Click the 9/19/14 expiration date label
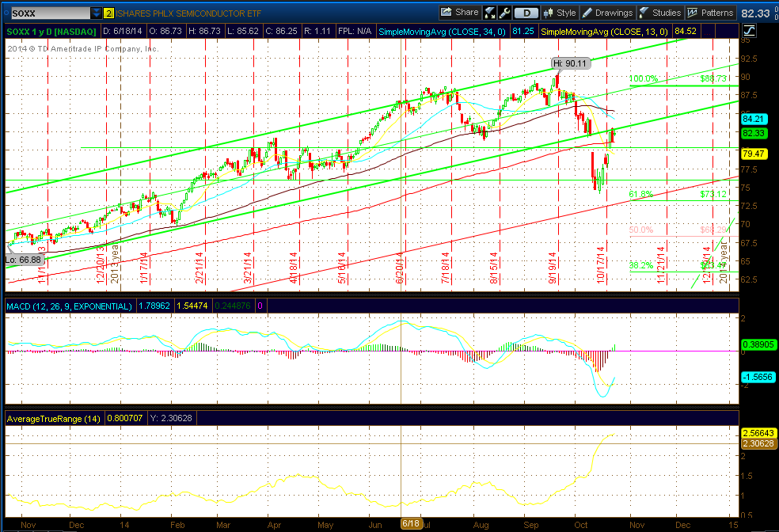 (x=552, y=268)
